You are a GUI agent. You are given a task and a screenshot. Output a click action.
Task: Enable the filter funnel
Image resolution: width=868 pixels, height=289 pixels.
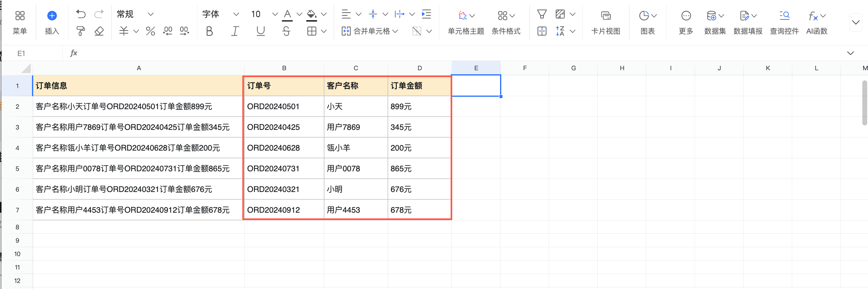(x=542, y=14)
